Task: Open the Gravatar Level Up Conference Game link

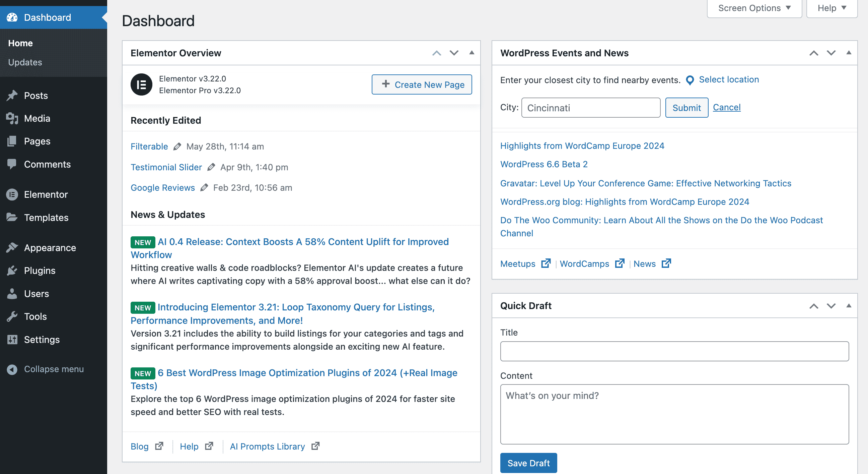Action: pyautogui.click(x=646, y=183)
